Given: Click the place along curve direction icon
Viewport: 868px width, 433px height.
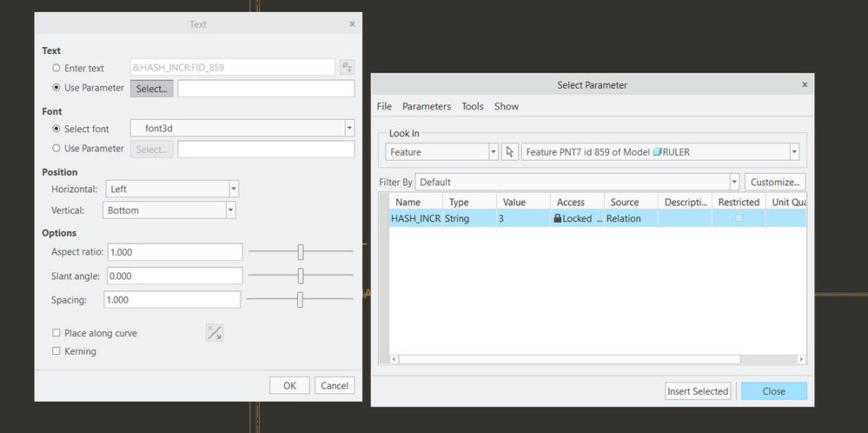Looking at the screenshot, I should tap(214, 332).
